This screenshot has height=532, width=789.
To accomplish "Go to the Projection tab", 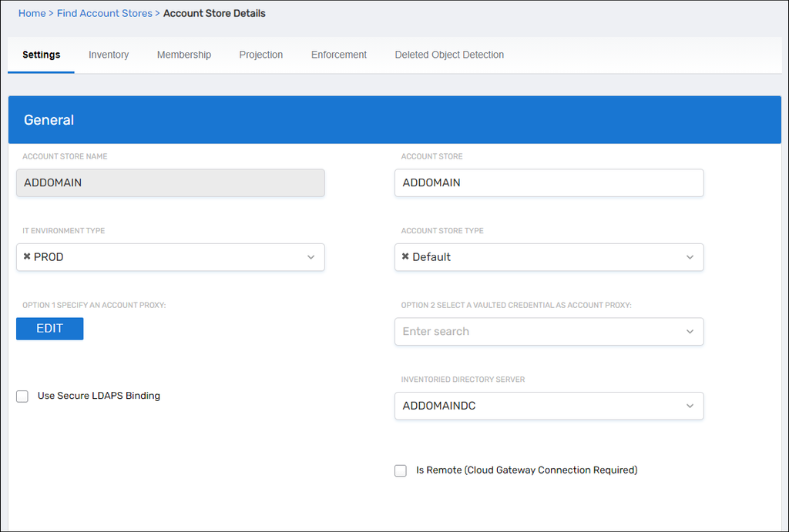I will (x=261, y=55).
